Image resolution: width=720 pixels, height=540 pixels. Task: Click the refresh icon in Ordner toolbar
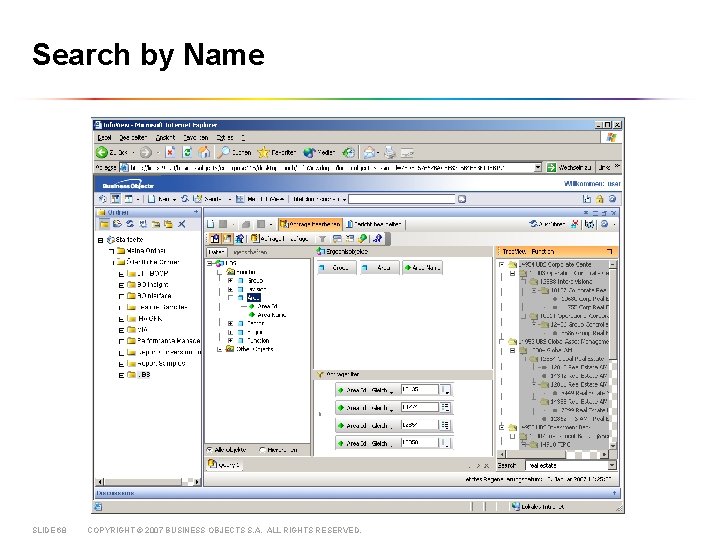click(130, 224)
